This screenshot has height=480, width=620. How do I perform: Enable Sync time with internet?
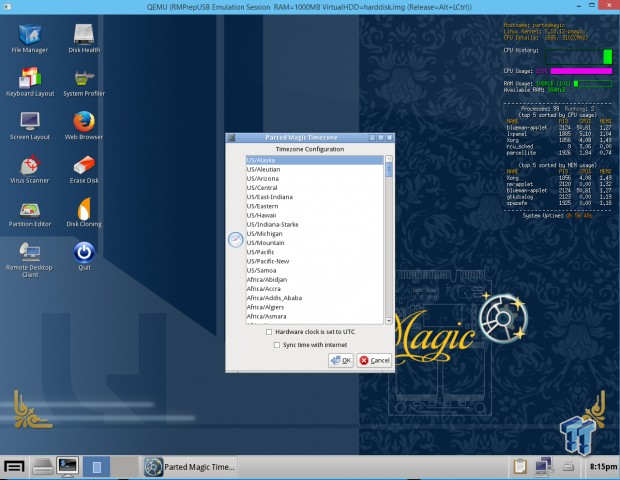[x=277, y=345]
